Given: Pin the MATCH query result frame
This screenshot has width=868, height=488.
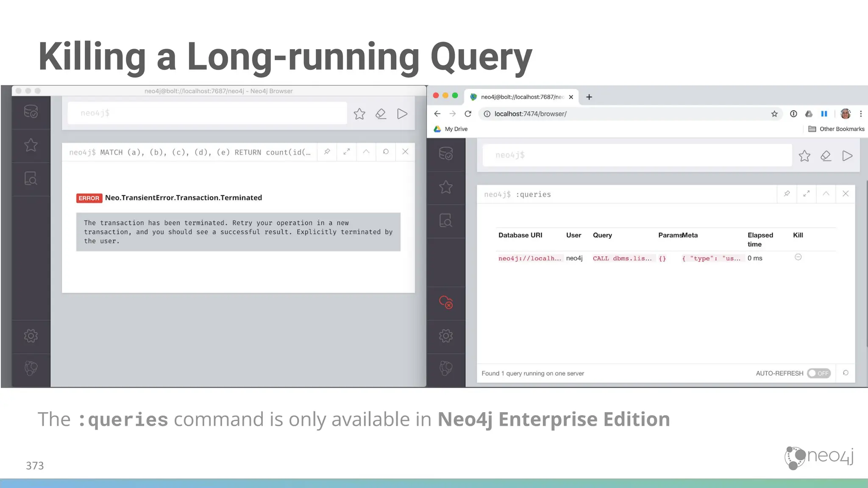Looking at the screenshot, I should (327, 152).
